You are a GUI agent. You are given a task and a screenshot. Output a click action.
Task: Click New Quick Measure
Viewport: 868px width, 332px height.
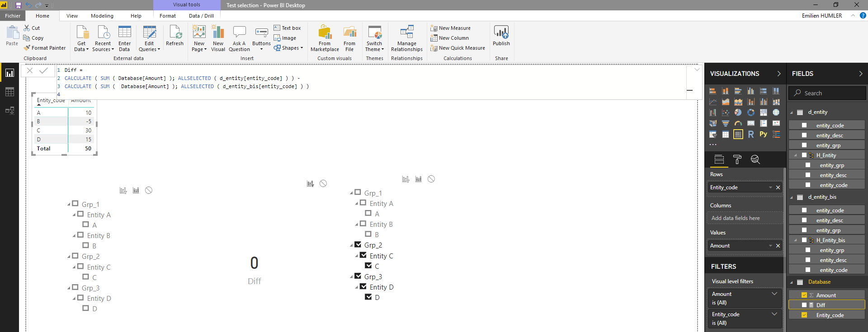pyautogui.click(x=458, y=48)
